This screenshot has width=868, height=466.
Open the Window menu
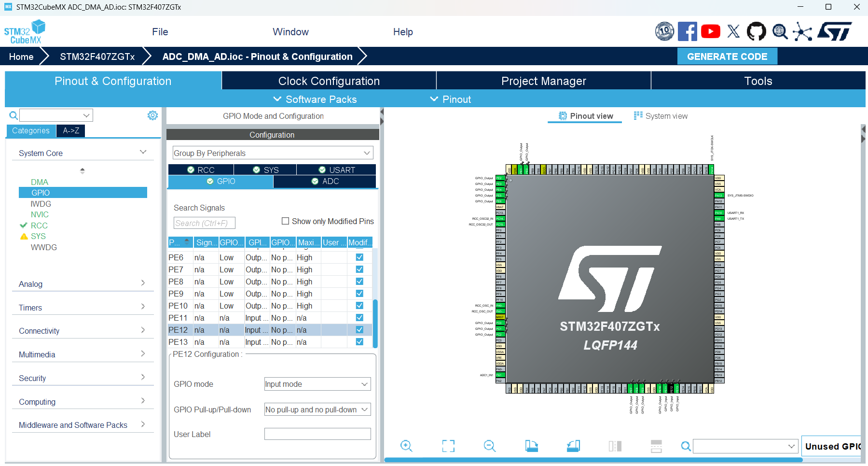[290, 31]
